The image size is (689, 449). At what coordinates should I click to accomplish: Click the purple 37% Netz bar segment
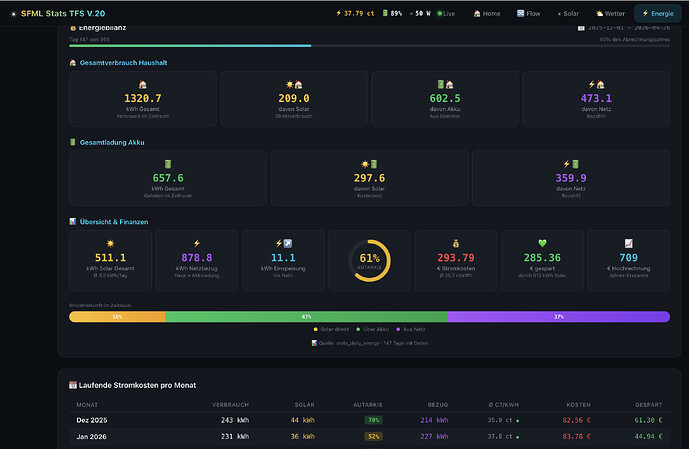(559, 317)
